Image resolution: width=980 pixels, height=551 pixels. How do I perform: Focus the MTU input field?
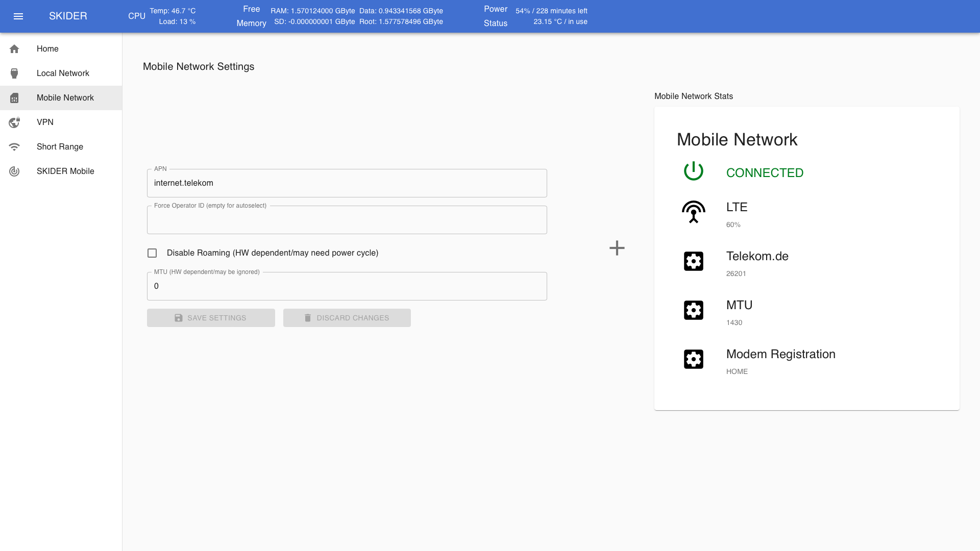click(x=347, y=286)
